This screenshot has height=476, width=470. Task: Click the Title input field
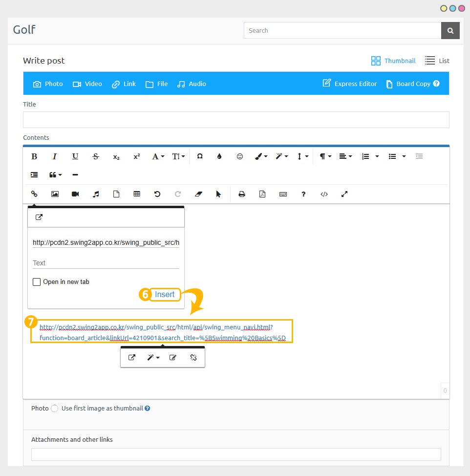(x=236, y=120)
